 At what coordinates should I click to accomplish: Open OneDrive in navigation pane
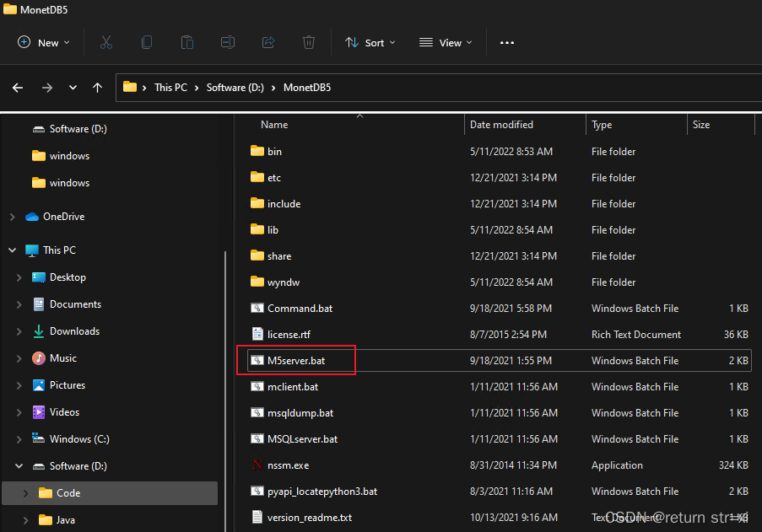coord(63,217)
